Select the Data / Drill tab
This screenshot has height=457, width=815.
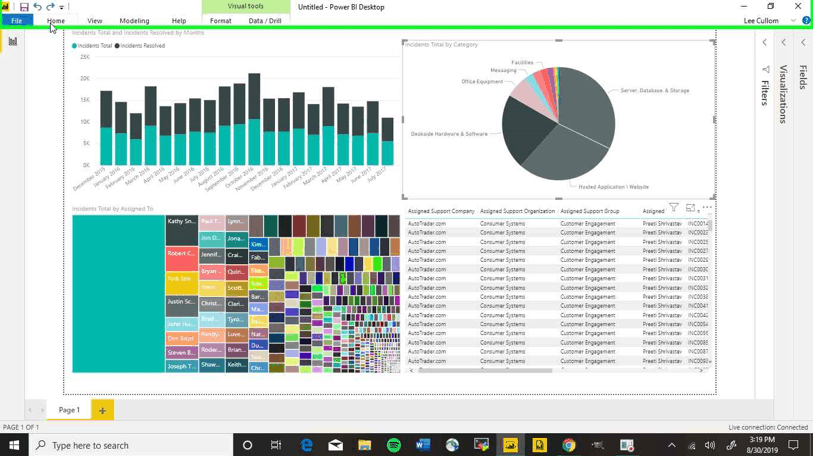click(x=265, y=21)
